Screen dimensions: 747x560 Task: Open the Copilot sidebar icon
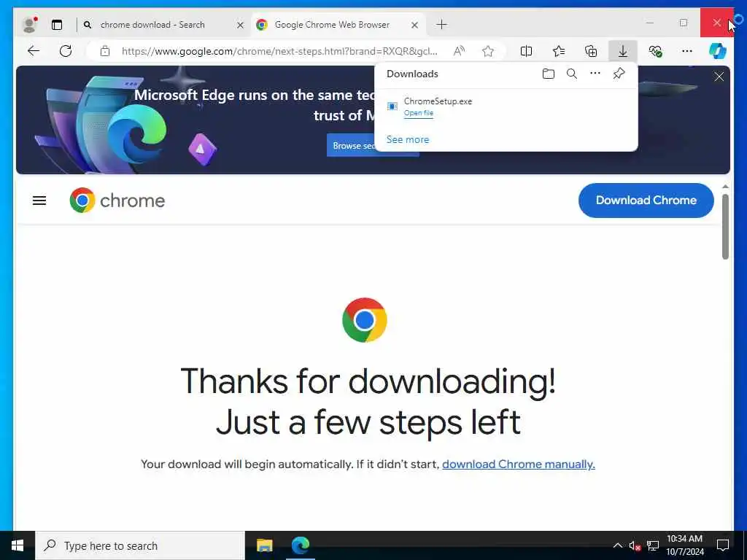tap(718, 51)
